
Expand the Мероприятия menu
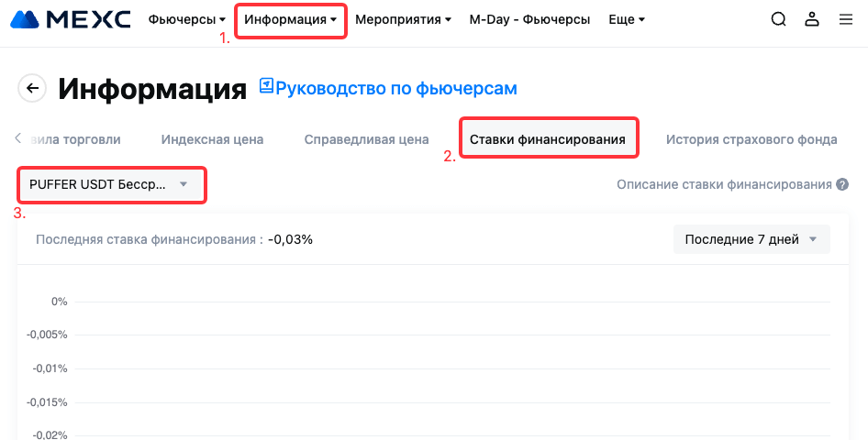coord(403,19)
